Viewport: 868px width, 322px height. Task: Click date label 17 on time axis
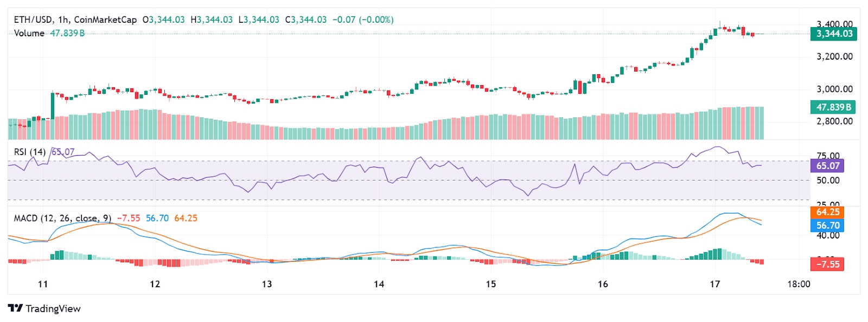pyautogui.click(x=715, y=284)
